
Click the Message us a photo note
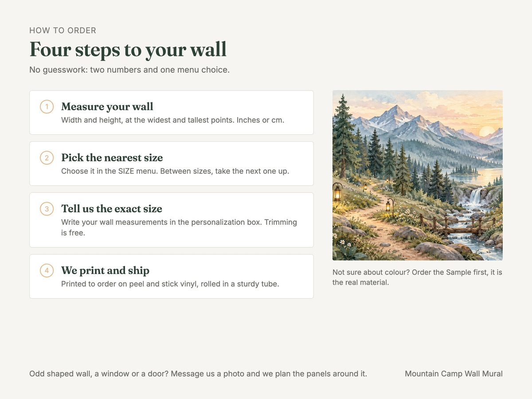198,374
